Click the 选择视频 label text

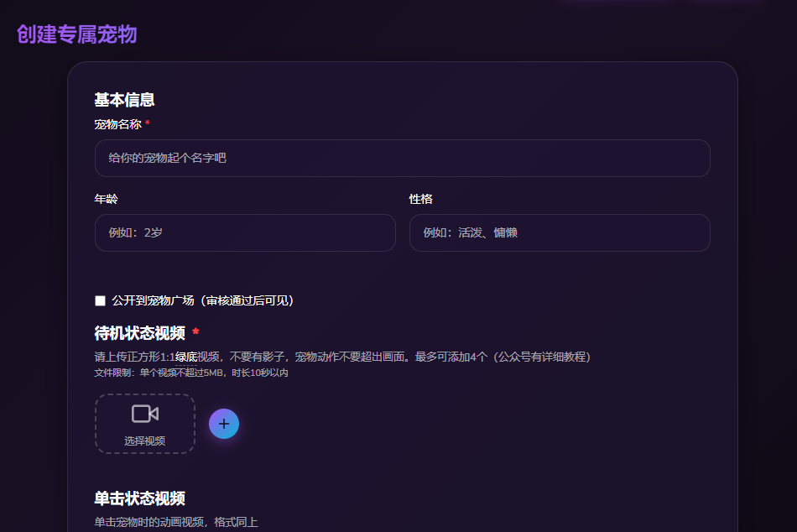[145, 441]
